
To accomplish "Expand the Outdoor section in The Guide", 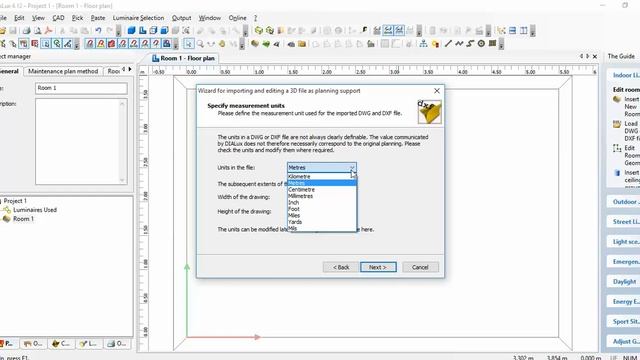I will [624, 202].
